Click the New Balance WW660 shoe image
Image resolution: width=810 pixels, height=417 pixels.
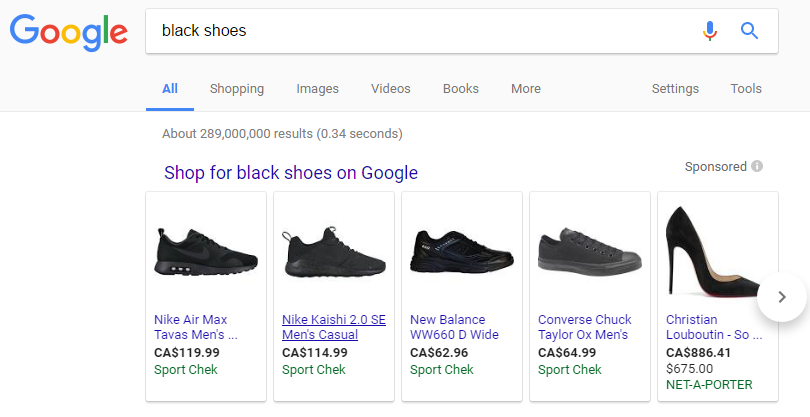461,251
